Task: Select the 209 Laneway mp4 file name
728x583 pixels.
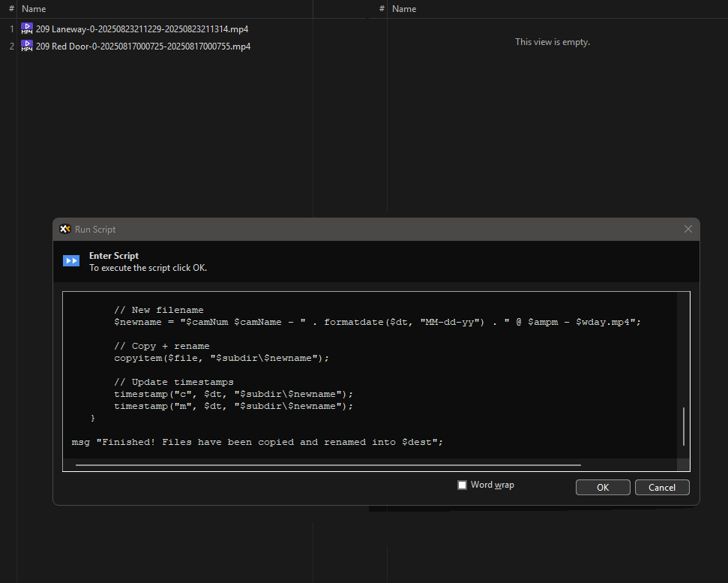Action: click(142, 29)
